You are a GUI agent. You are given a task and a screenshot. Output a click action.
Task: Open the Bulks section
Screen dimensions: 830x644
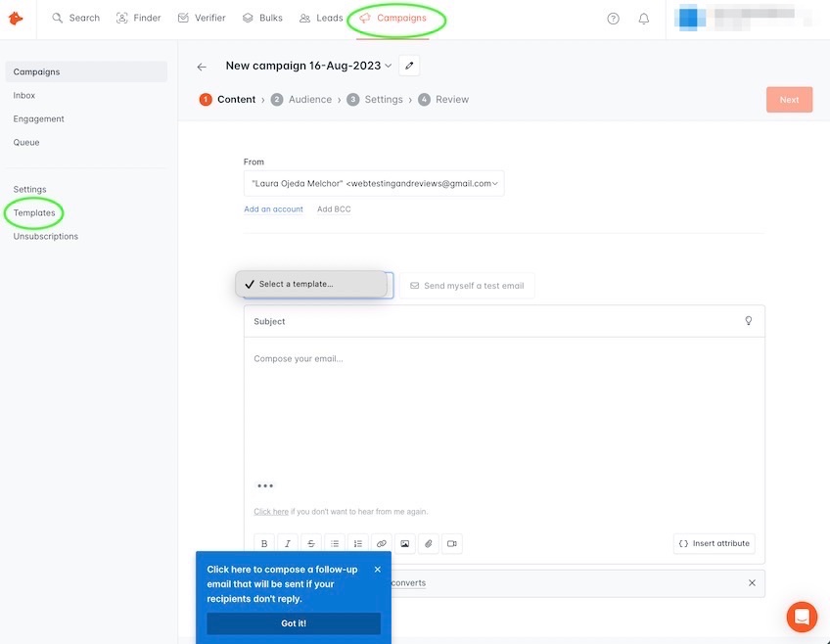coord(262,18)
